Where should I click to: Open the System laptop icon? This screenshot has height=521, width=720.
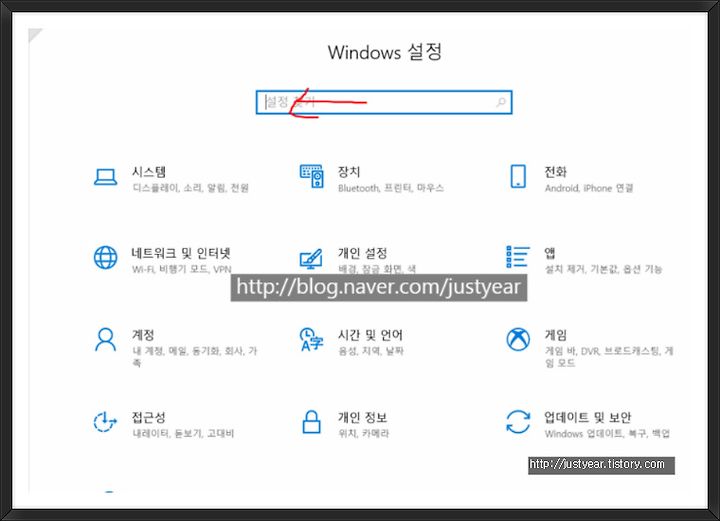(x=105, y=177)
